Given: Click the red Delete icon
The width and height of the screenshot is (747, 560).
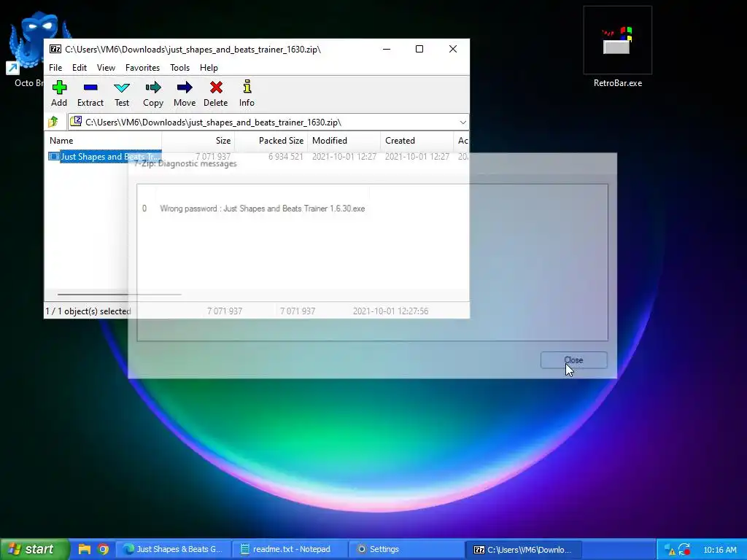Looking at the screenshot, I should pyautogui.click(x=216, y=93).
